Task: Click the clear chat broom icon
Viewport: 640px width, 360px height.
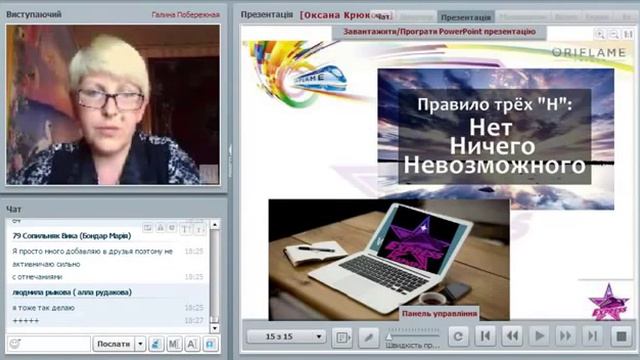Action: tap(156, 344)
